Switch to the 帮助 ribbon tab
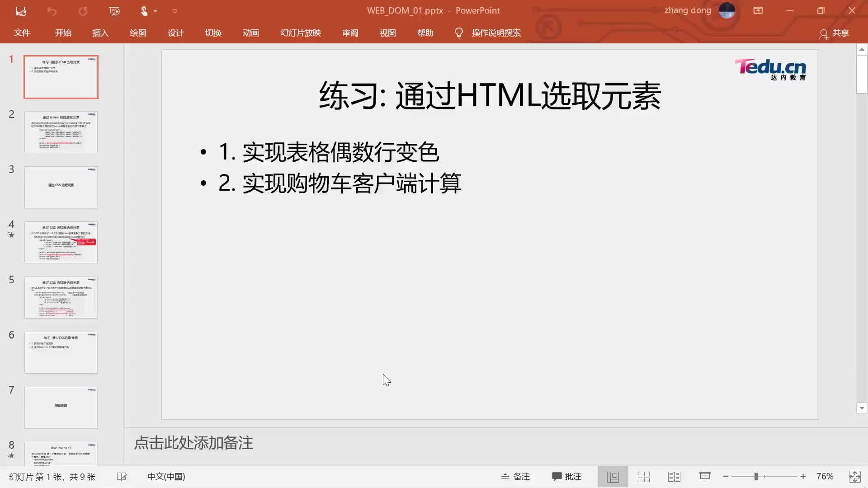 [x=425, y=33]
